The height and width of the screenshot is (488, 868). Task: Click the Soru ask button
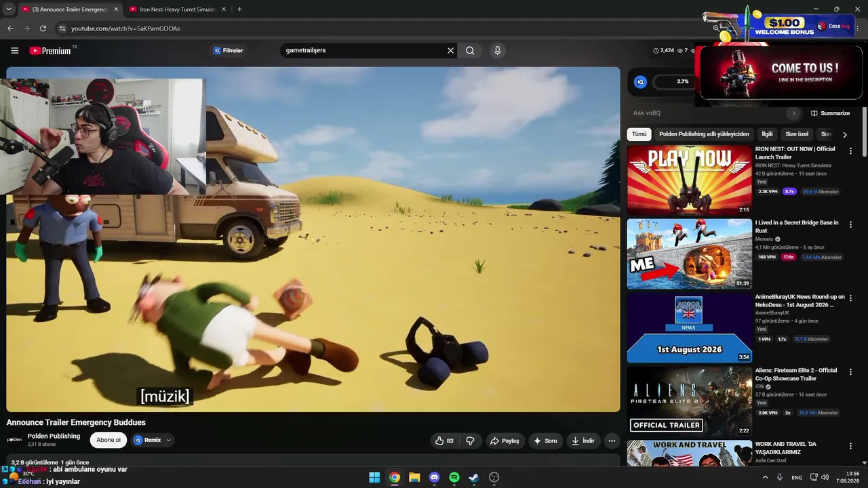[545, 441]
